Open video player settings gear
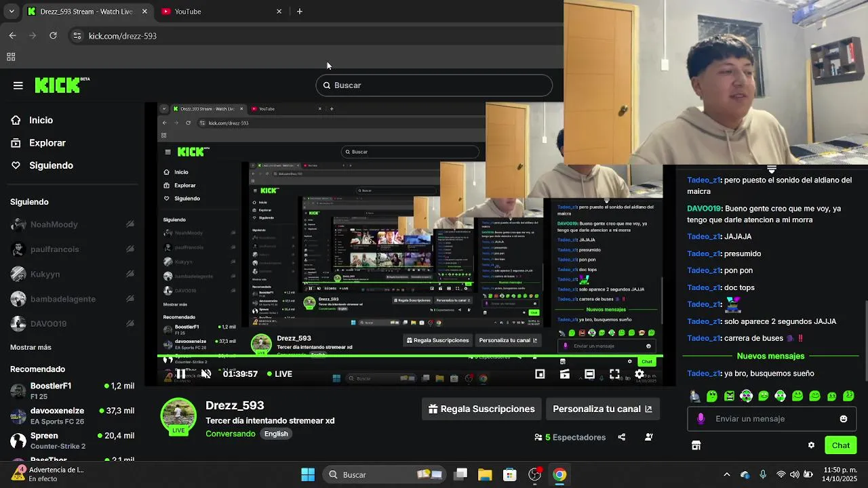868x488 pixels. (x=639, y=374)
